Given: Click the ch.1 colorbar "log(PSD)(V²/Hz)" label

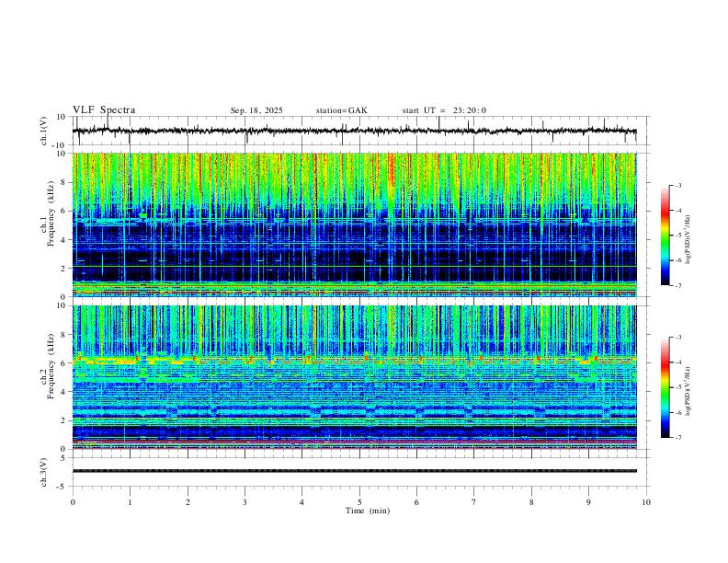Looking at the screenshot, I should pos(688,239).
